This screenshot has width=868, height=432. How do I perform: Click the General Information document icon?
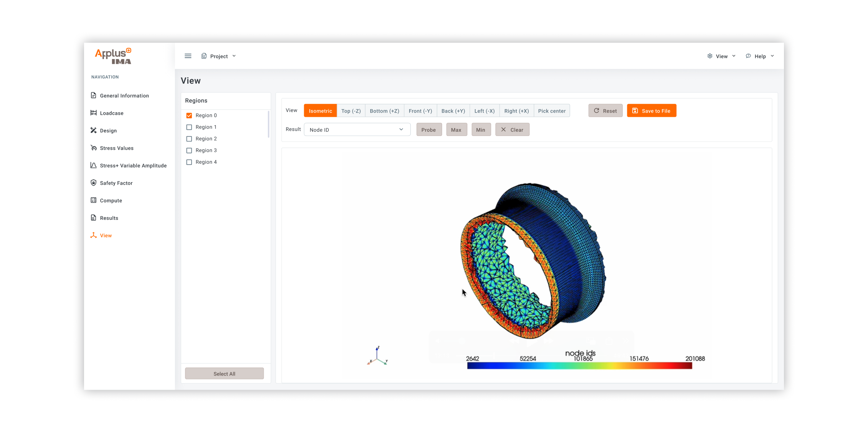94,95
